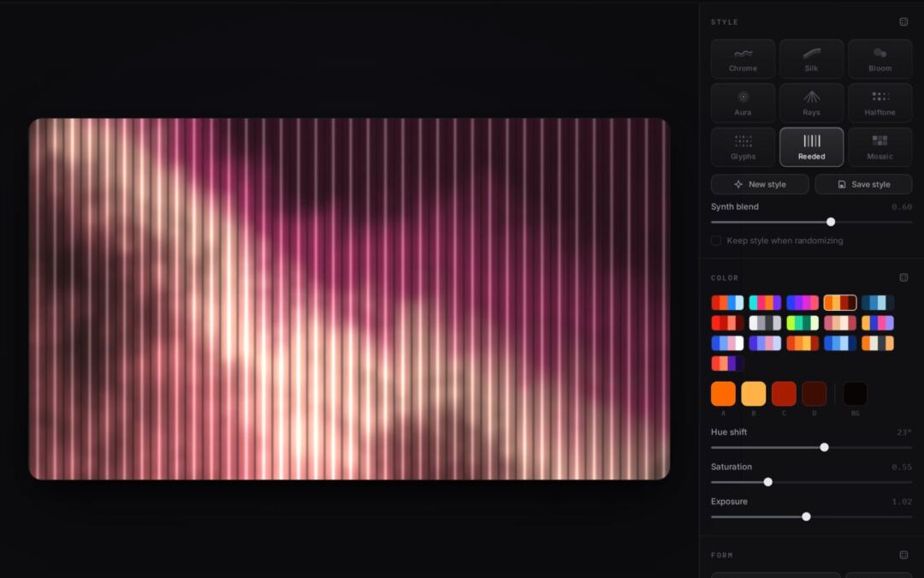Screen dimensions: 924x578
Task: Randomize the Style section with its dice icon
Action: point(903,21)
